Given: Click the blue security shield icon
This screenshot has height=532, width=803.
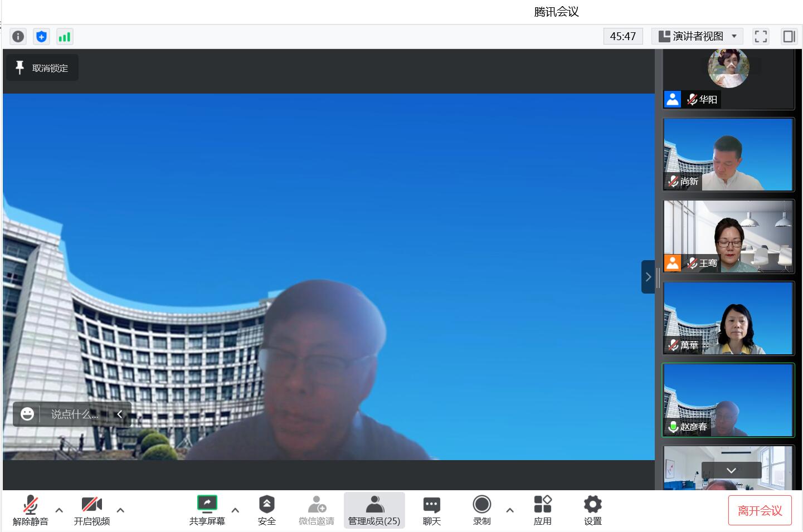Looking at the screenshot, I should tap(41, 37).
